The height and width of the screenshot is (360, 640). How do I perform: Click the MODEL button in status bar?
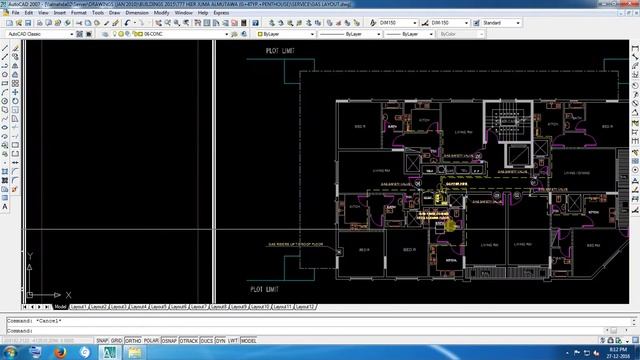pos(249,340)
